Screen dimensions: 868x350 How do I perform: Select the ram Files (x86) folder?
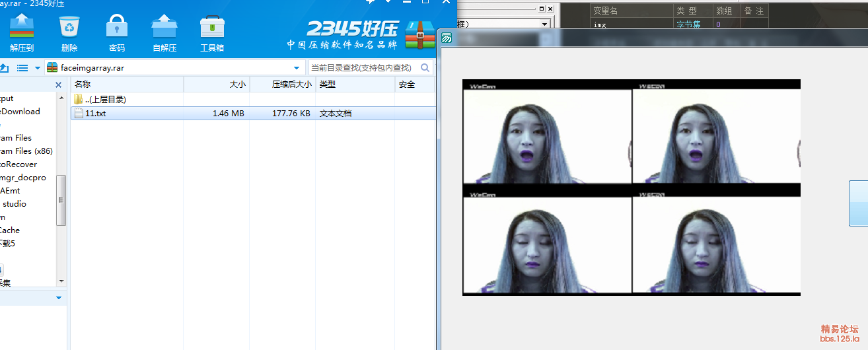[26, 151]
